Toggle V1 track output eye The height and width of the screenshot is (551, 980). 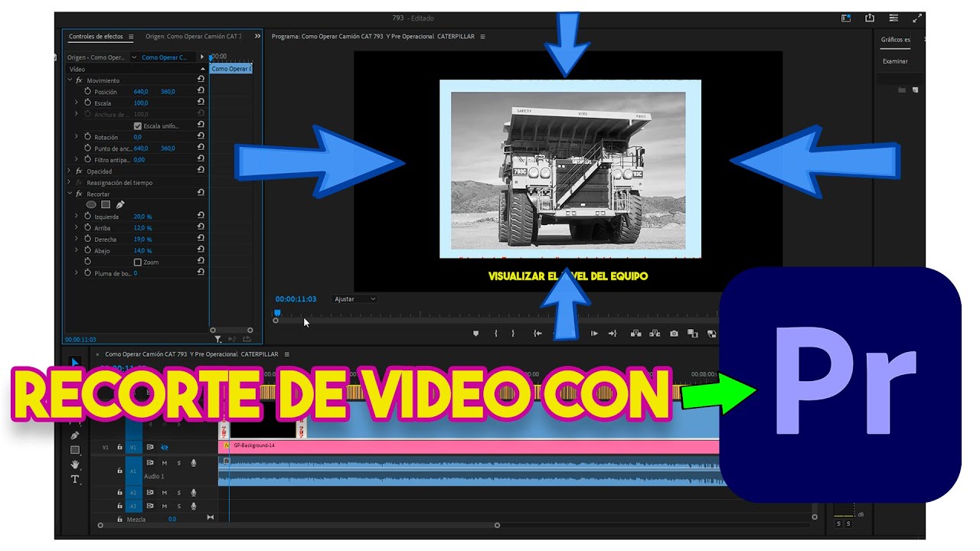tap(165, 447)
